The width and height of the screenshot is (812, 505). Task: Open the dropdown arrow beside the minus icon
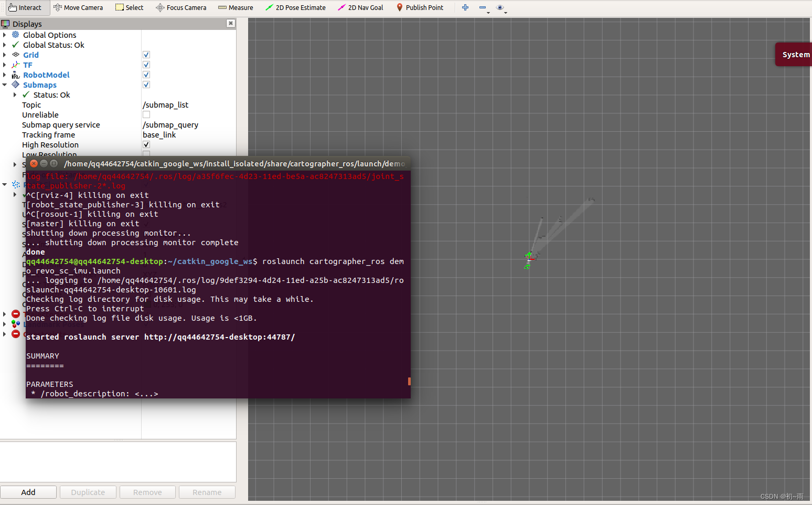488,12
